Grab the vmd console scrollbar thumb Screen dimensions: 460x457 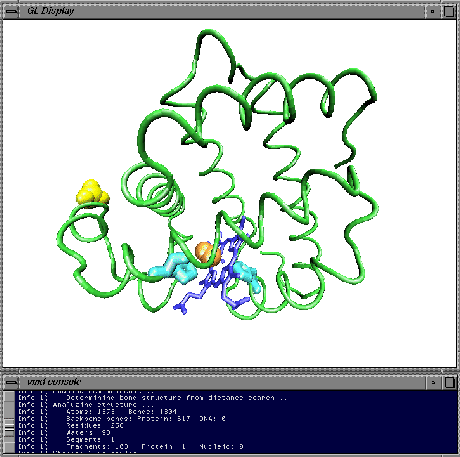[9, 428]
